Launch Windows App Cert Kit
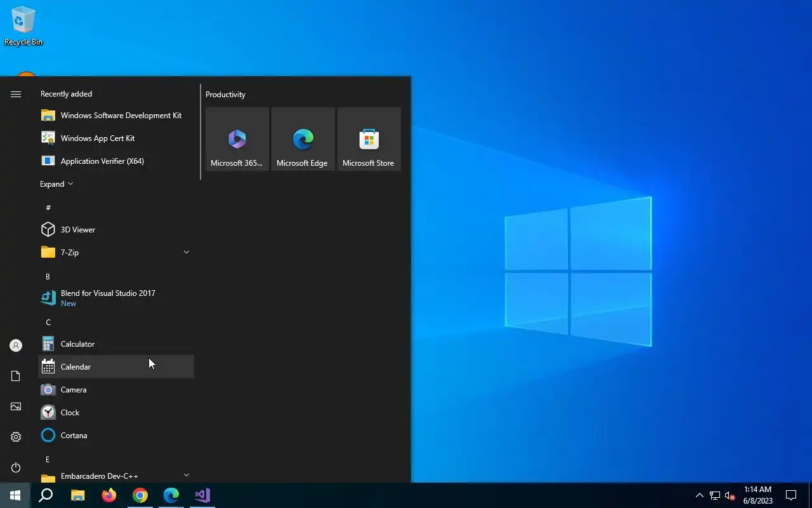Image resolution: width=812 pixels, height=508 pixels. click(x=116, y=138)
